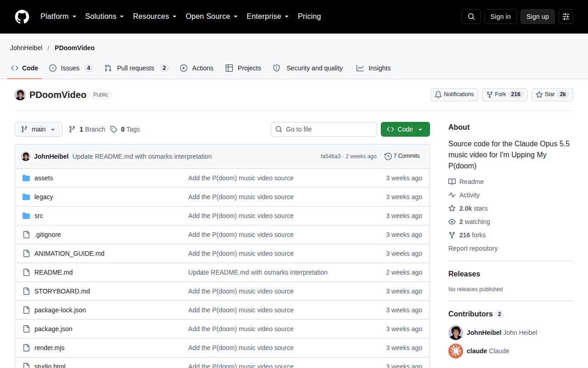Screen dimensions: 588x368
Task: Click the Notifications bell button
Action: pos(454,94)
